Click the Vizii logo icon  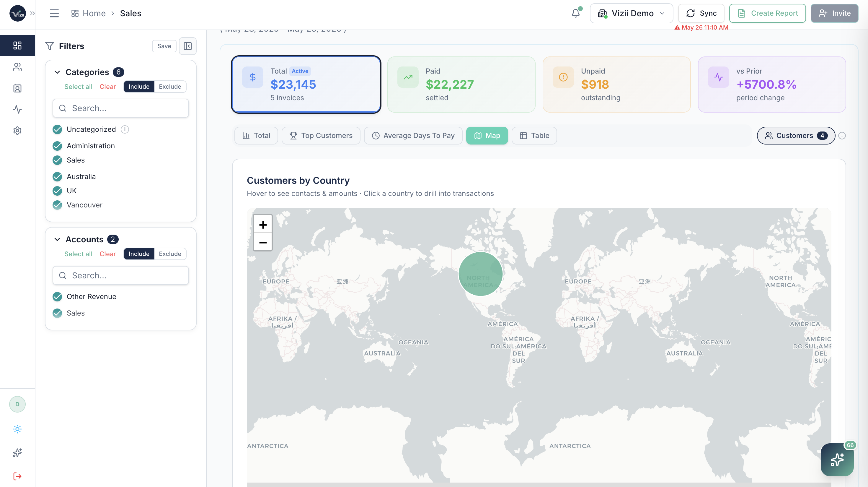click(x=17, y=14)
